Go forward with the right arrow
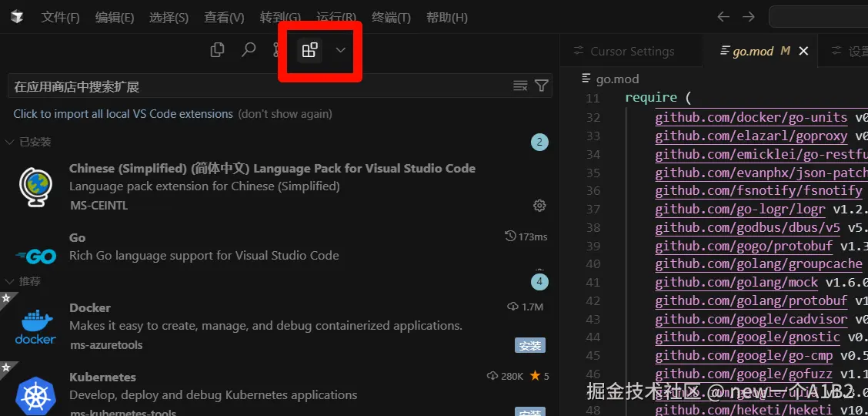This screenshot has width=868, height=416. pos(748,17)
